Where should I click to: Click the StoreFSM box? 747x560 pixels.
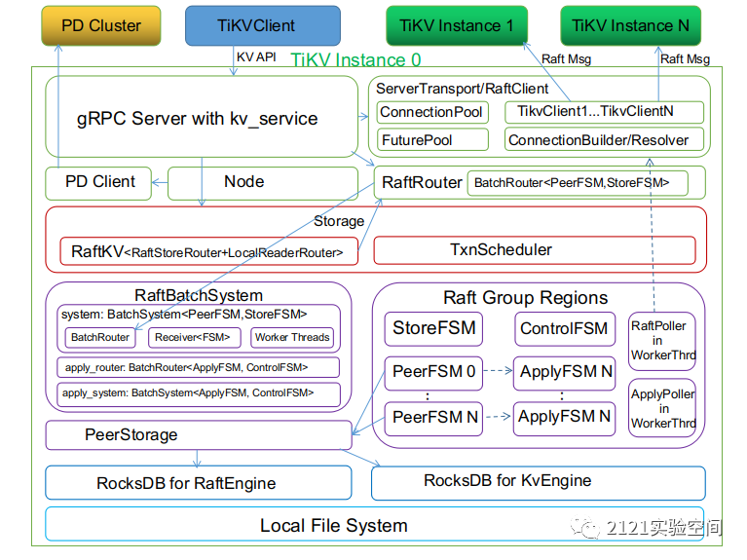coord(434,328)
